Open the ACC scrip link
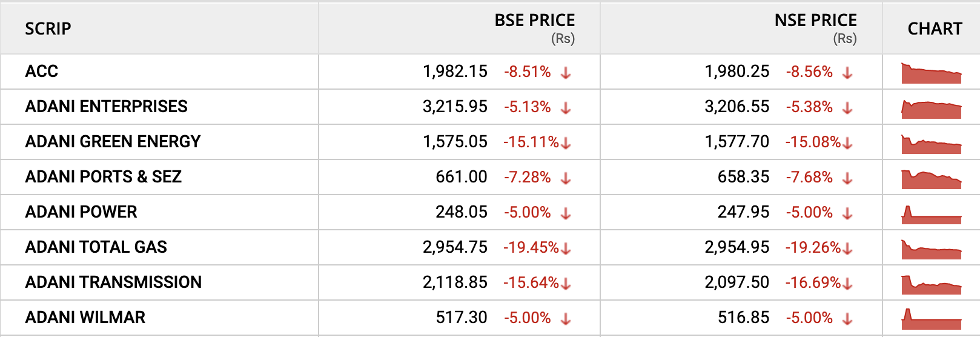The width and height of the screenshot is (980, 337). pyautogui.click(x=42, y=72)
